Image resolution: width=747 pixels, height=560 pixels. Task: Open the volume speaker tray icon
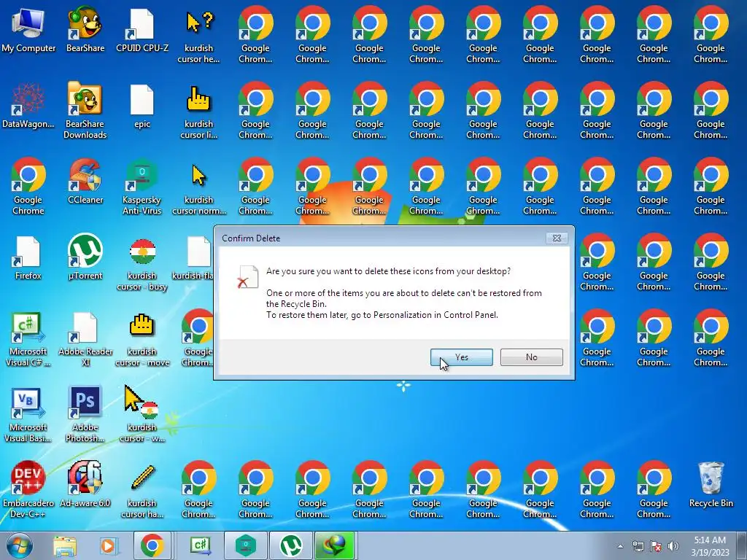tap(673, 546)
